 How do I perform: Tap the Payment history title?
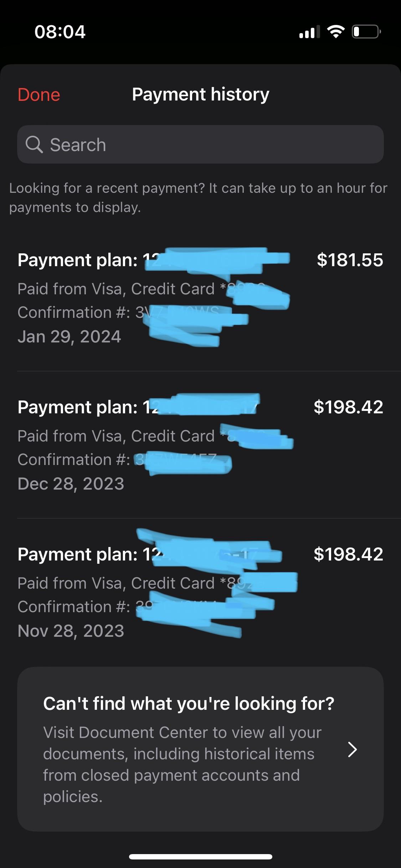click(x=200, y=95)
